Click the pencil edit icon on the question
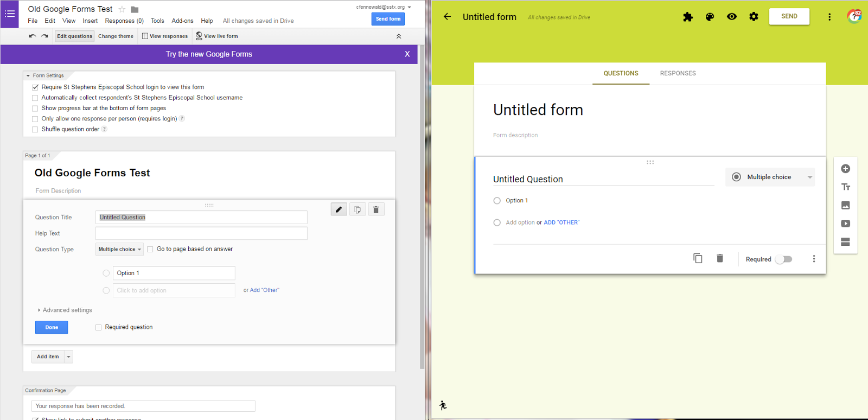Image resolution: width=868 pixels, height=420 pixels. pyautogui.click(x=339, y=209)
